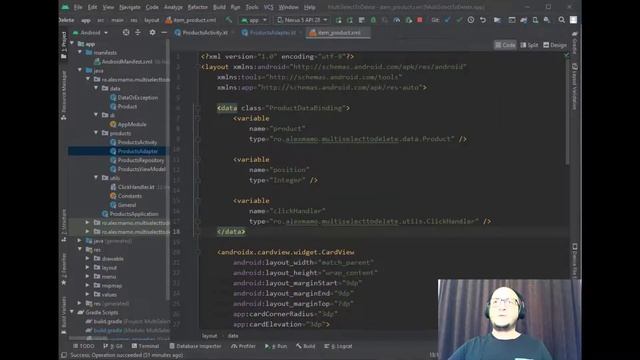Image resolution: width=640 pixels, height=360 pixels.
Task: Select AppModule in project tree
Action: click(131, 124)
